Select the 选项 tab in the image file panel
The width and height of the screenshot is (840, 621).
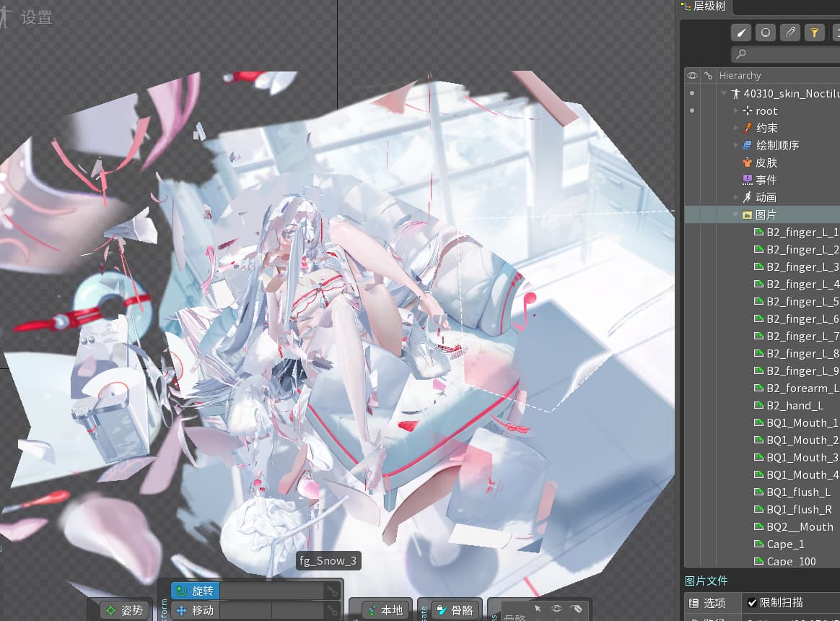(708, 603)
